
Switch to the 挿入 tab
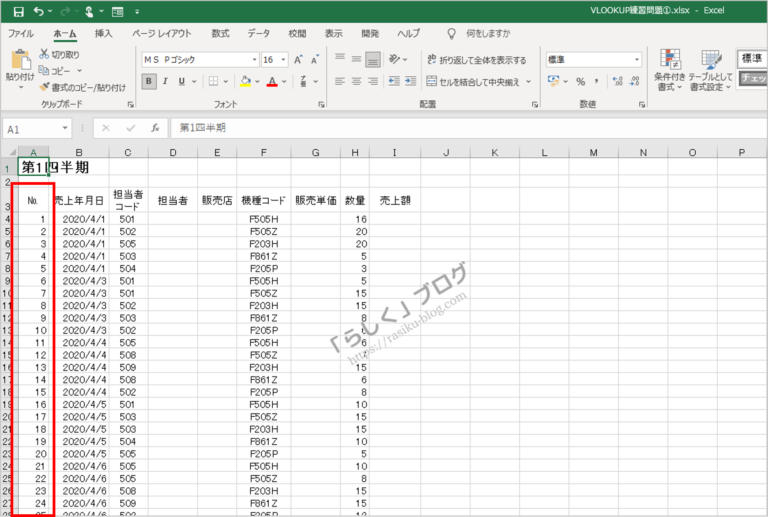coord(103,34)
